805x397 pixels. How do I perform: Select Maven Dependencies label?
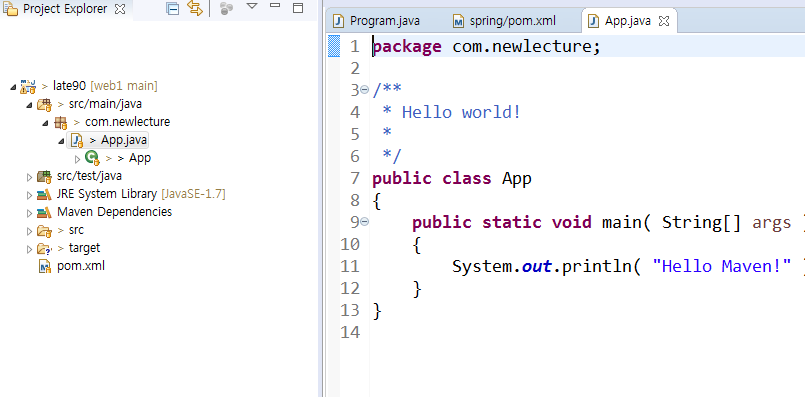coord(114,212)
